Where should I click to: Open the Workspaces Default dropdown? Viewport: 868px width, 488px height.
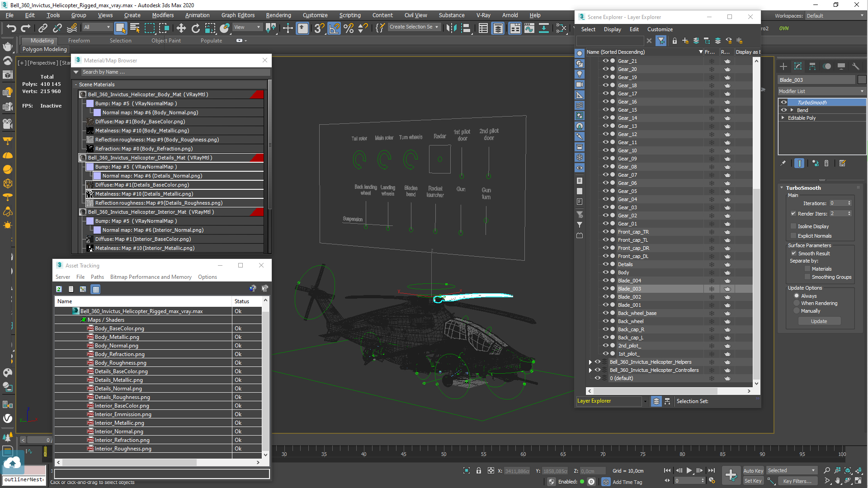(835, 16)
